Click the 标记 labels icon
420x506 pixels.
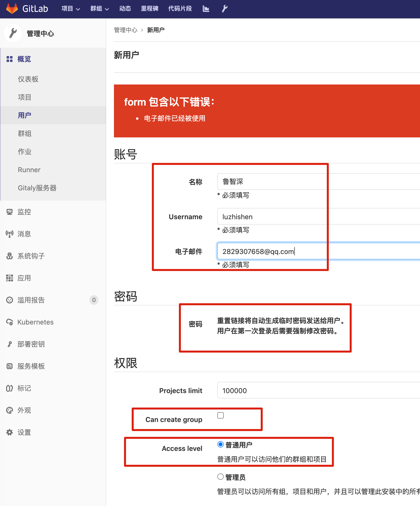[10, 388]
